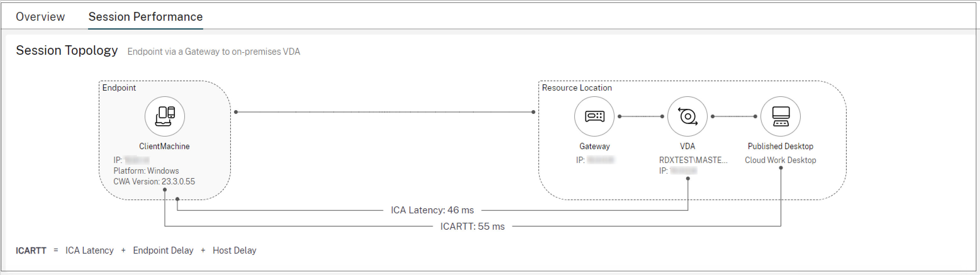Open the Published Desktop monitor icon
The width and height of the screenshot is (980, 275).
[780, 116]
